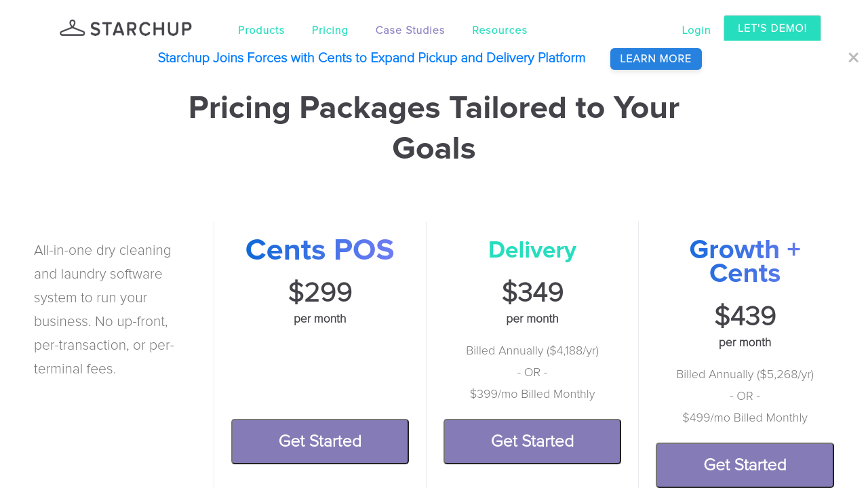Select the Delivery plan title
This screenshot has height=488, width=868.
(x=532, y=250)
